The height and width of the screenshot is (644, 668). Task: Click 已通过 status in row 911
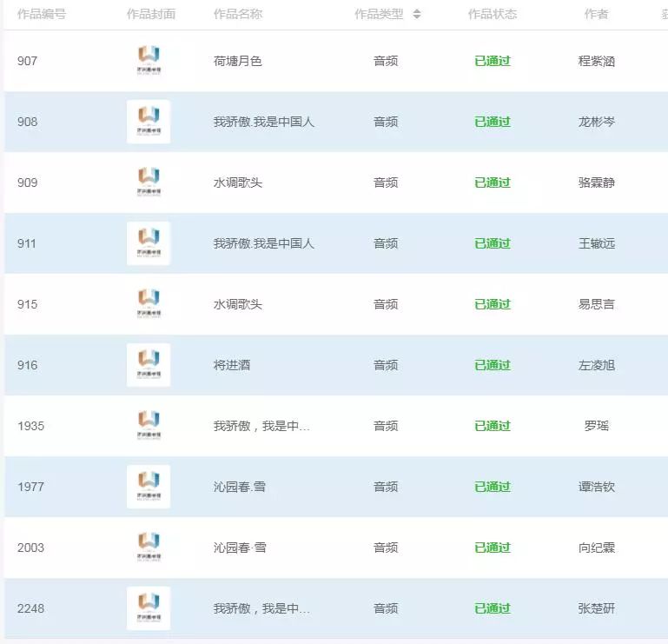492,243
